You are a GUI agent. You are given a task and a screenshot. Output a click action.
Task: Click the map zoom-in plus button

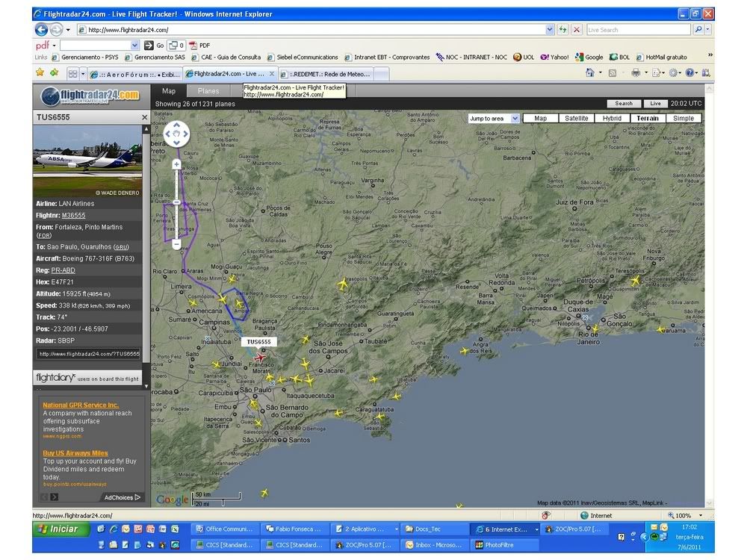pyautogui.click(x=176, y=164)
